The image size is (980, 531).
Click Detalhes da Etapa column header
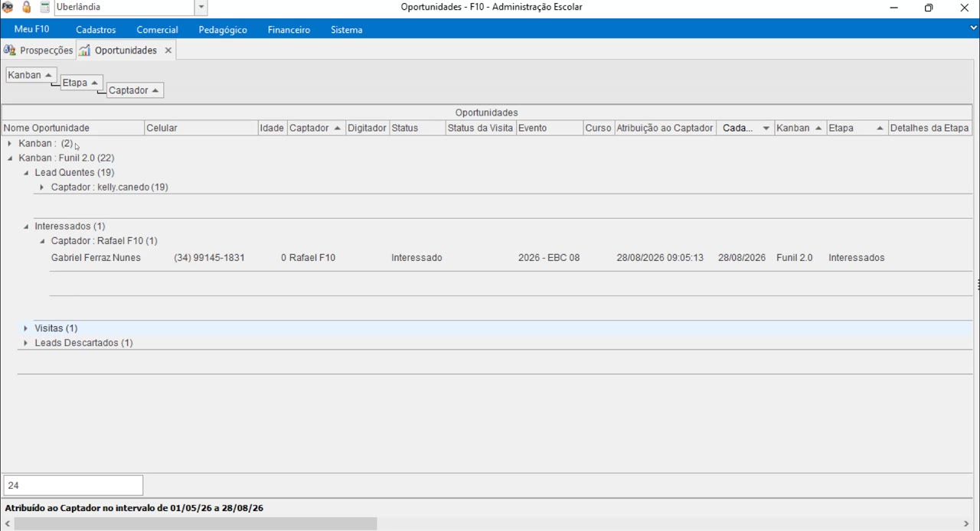[x=929, y=128]
